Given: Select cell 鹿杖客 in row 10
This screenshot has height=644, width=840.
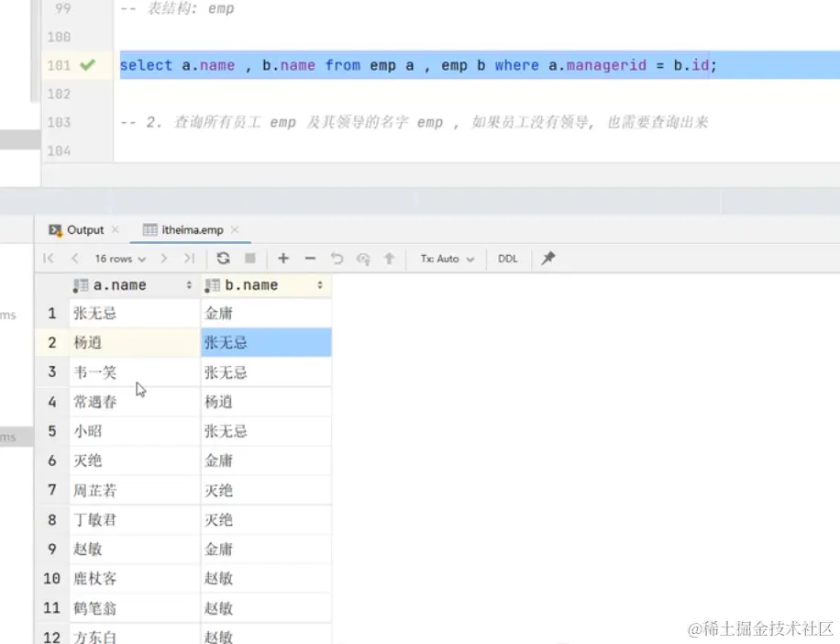Looking at the screenshot, I should point(134,579).
